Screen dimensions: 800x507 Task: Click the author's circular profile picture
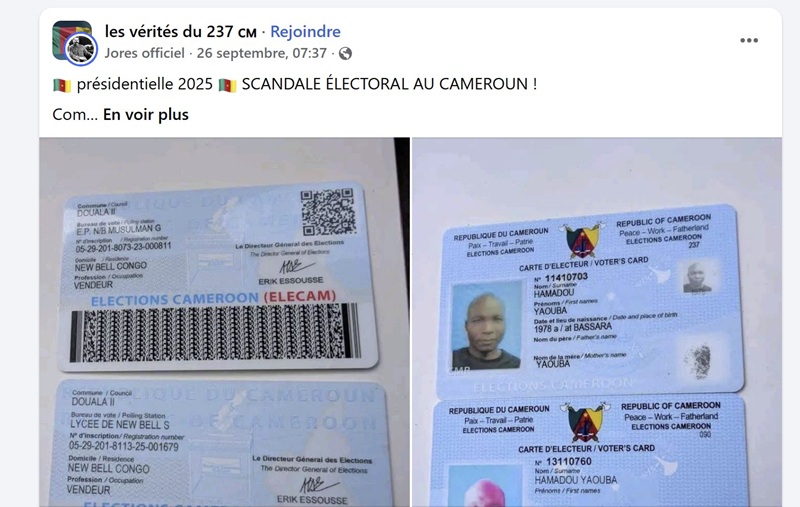81,49
